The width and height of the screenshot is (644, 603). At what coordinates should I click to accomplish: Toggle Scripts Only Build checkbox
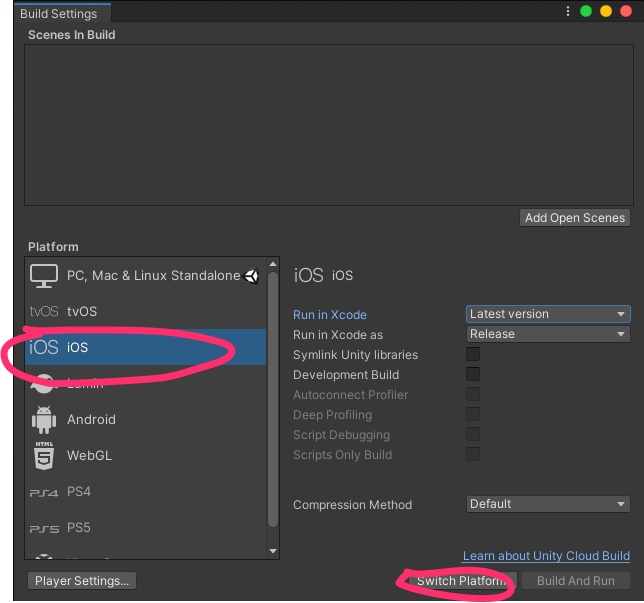473,454
